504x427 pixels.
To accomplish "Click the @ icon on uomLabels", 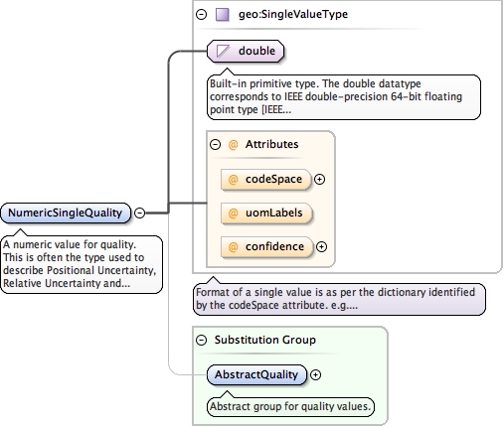I will point(234,213).
